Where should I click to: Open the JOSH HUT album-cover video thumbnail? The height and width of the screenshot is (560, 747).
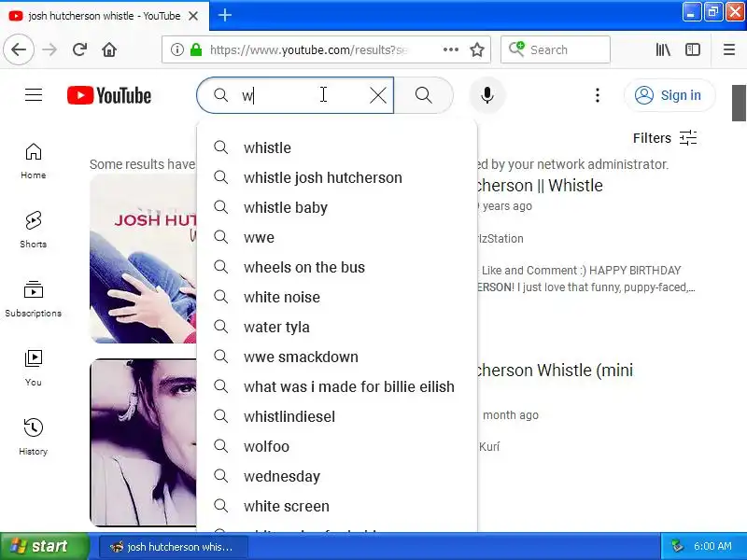[143, 259]
